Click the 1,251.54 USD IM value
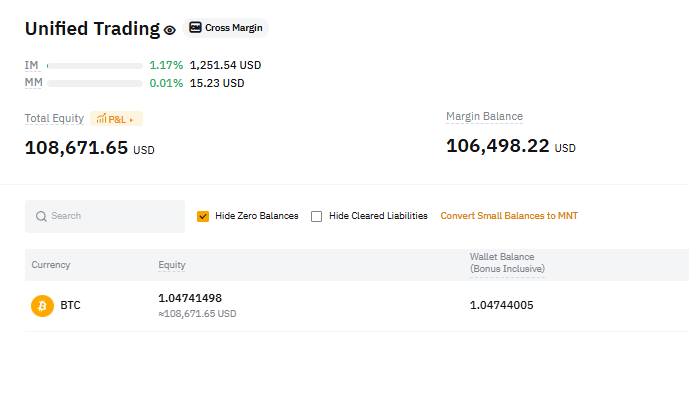The image size is (689, 395). [225, 65]
